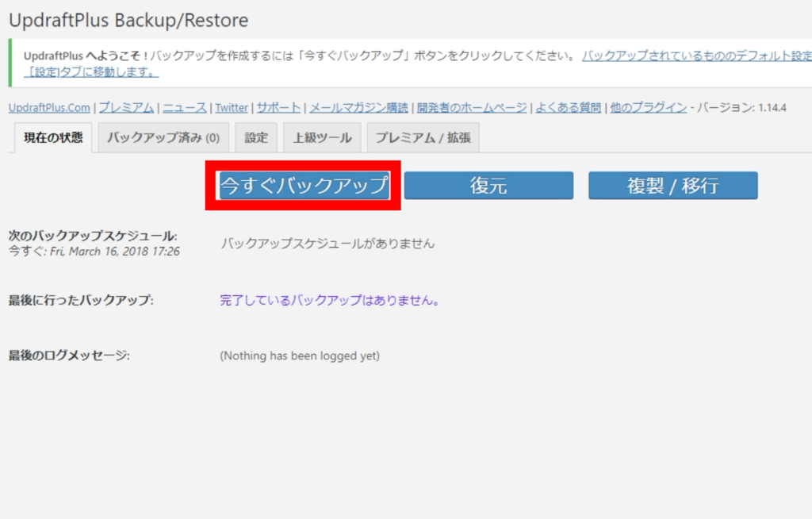Open the 開発者のホームページ link
812x519 pixels.
472,108
